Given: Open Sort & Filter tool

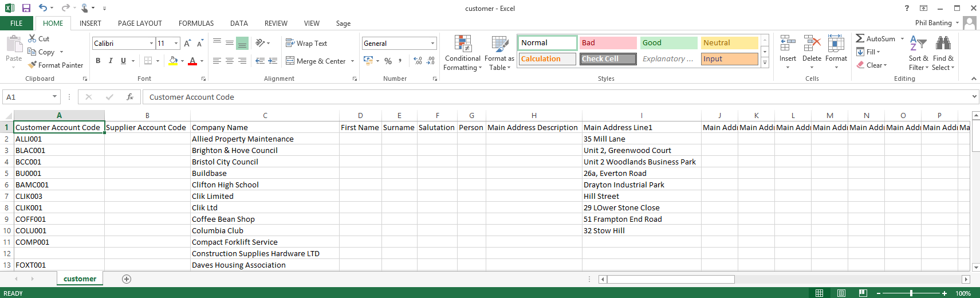Looking at the screenshot, I should pyautogui.click(x=918, y=54).
